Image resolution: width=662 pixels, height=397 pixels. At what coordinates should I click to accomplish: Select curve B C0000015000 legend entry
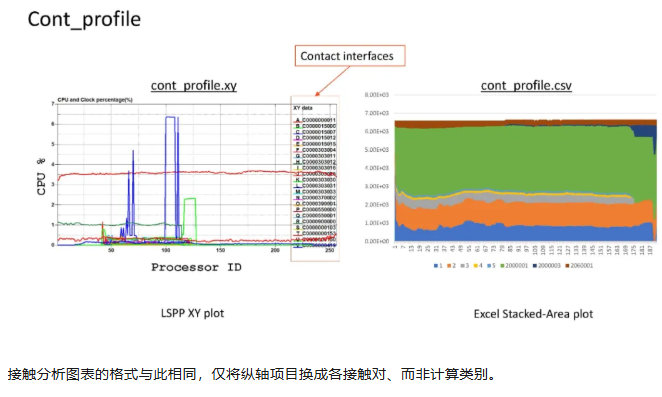tap(315, 126)
